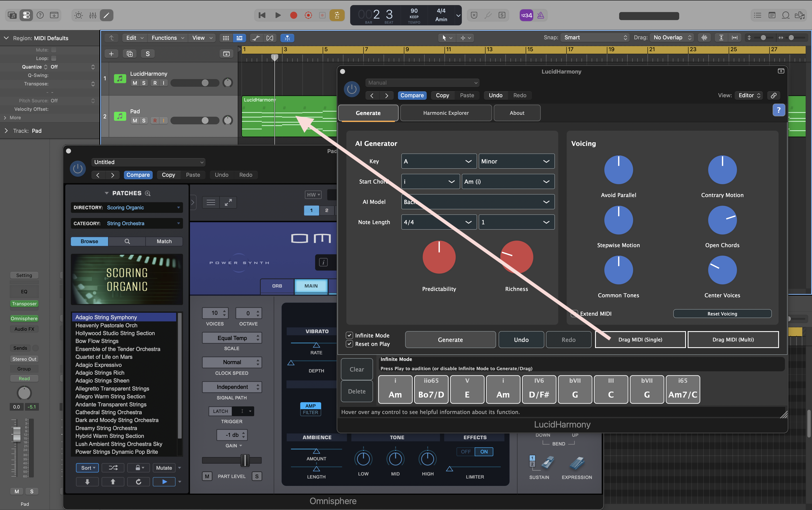Click the Drag MIDI (Multi) button
Viewport: 812px width, 510px height.
tap(733, 339)
